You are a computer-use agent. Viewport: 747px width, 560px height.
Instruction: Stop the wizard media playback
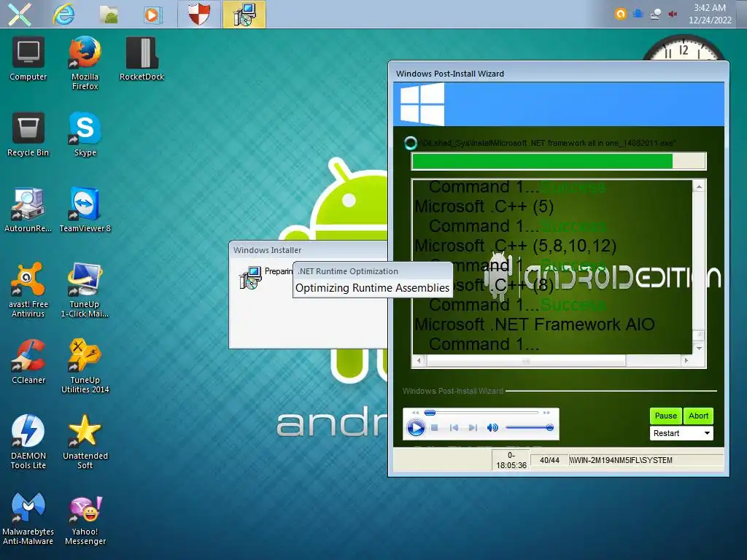click(x=435, y=427)
